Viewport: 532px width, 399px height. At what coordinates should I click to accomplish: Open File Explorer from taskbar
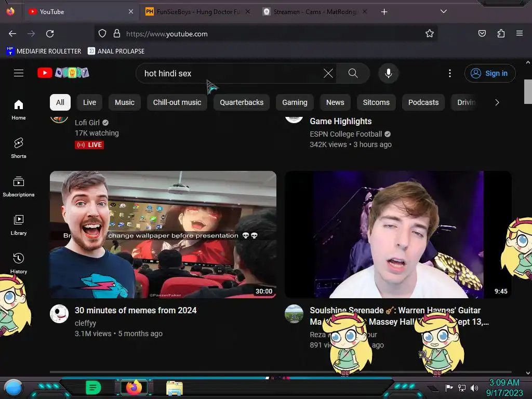point(175,388)
